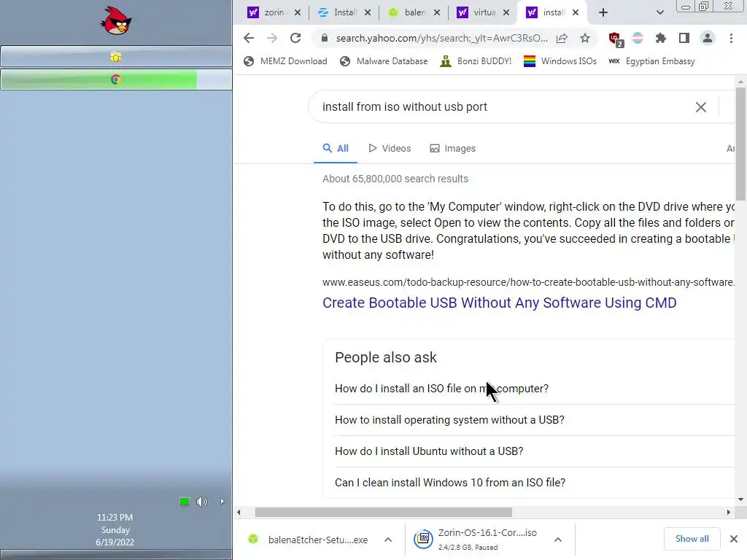Open the file explorer taskbar button
This screenshot has height=560, width=747.
[x=116, y=57]
